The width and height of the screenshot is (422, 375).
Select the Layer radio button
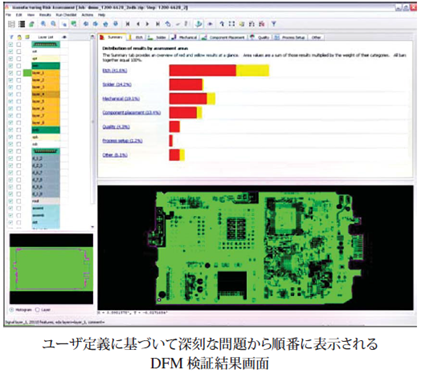37,310
